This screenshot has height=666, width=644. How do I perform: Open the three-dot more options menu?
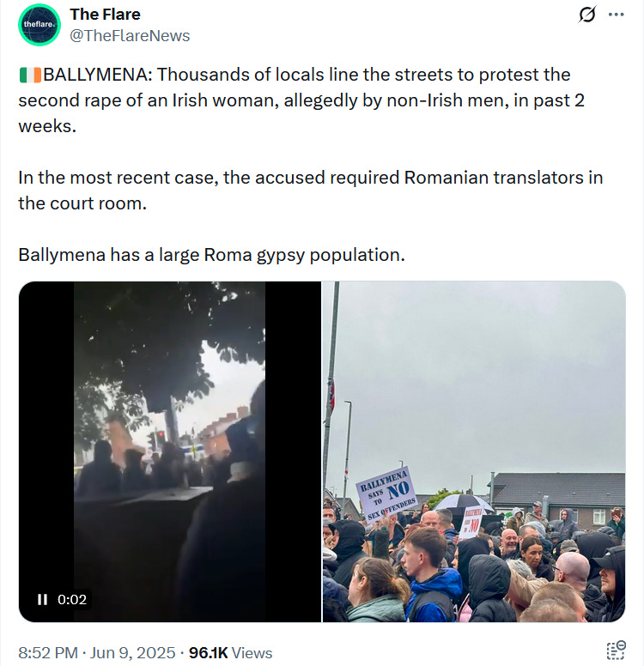616,15
